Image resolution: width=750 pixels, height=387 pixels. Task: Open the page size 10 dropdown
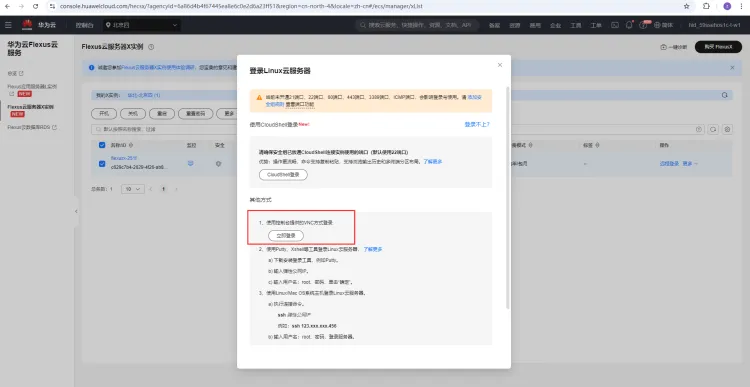pyautogui.click(x=133, y=189)
